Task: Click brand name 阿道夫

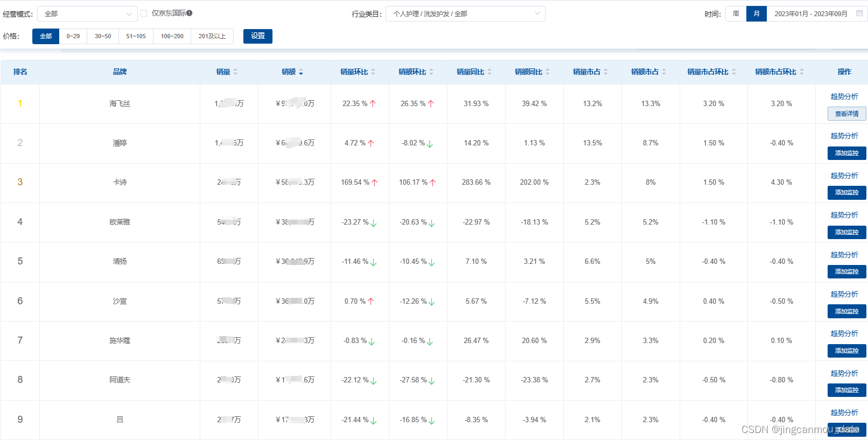Action: pyautogui.click(x=120, y=380)
